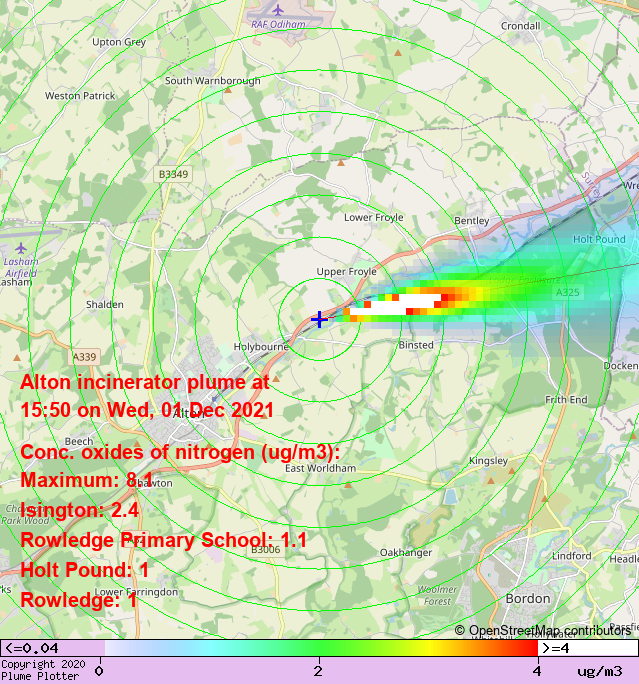639x684 pixels.
Task: Click the Woolmer Forest label
Action: pyautogui.click(x=437, y=595)
